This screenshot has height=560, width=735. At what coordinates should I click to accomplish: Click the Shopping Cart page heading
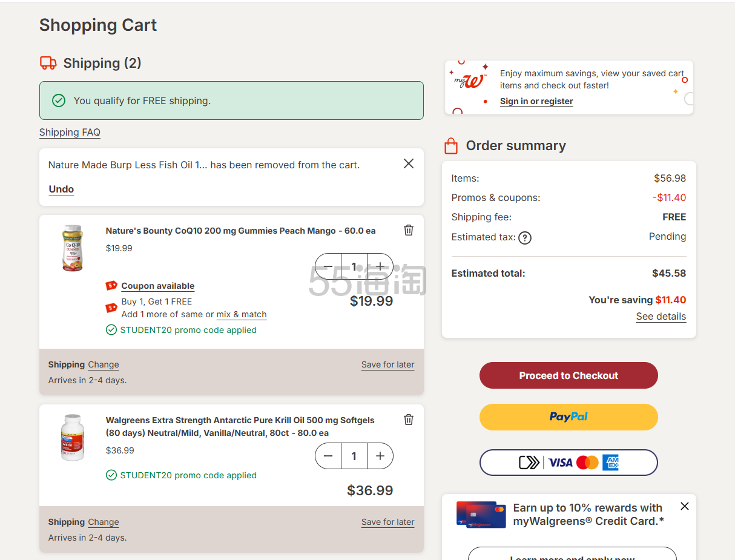tap(98, 25)
